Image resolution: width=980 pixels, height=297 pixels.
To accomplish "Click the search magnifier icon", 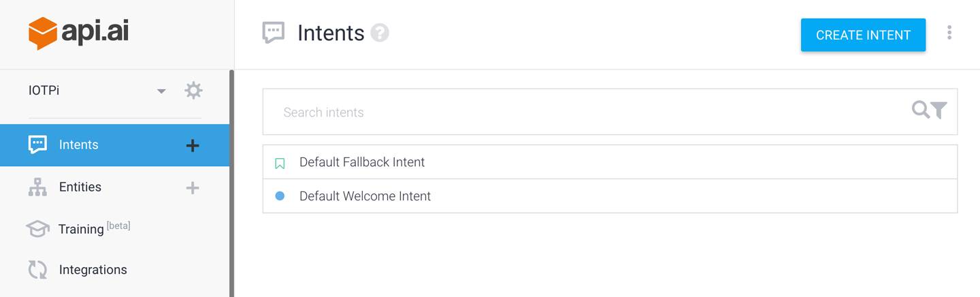I will [x=920, y=110].
